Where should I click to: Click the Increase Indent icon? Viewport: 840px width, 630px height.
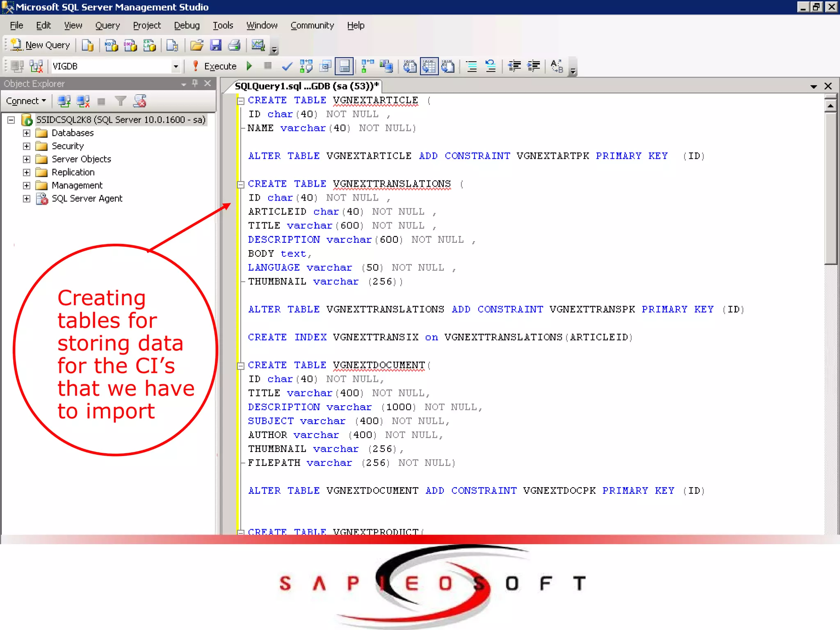click(534, 66)
